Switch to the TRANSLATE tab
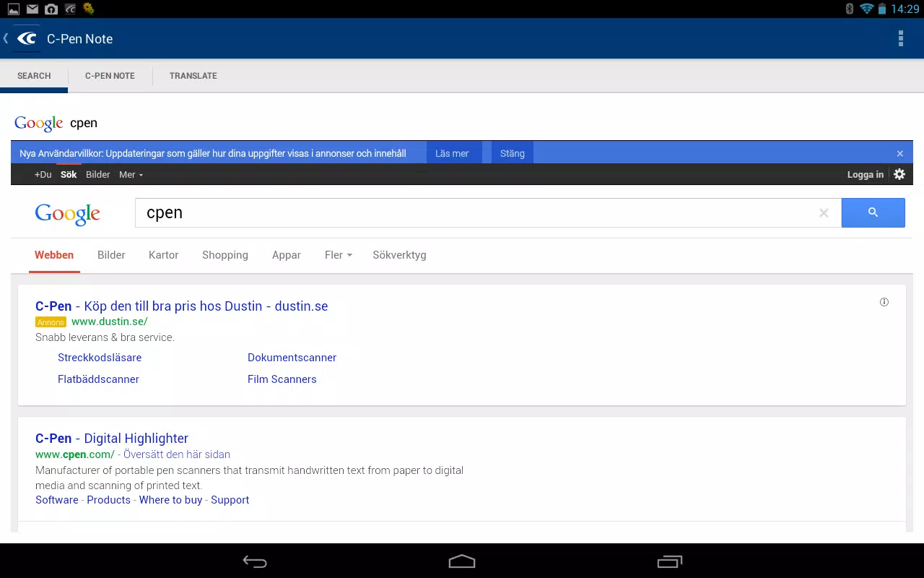 [x=193, y=76]
